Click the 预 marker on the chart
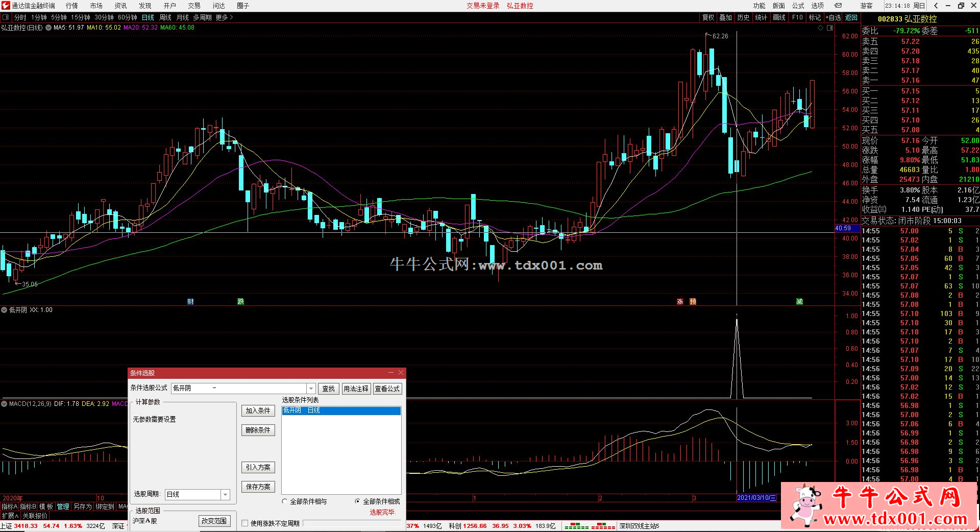 click(x=693, y=302)
